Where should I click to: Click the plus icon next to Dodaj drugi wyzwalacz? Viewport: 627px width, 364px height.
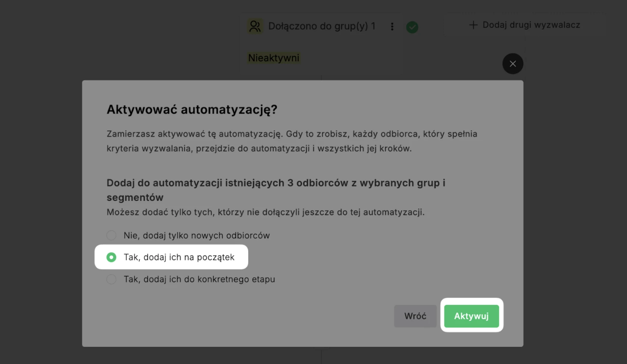(472, 25)
